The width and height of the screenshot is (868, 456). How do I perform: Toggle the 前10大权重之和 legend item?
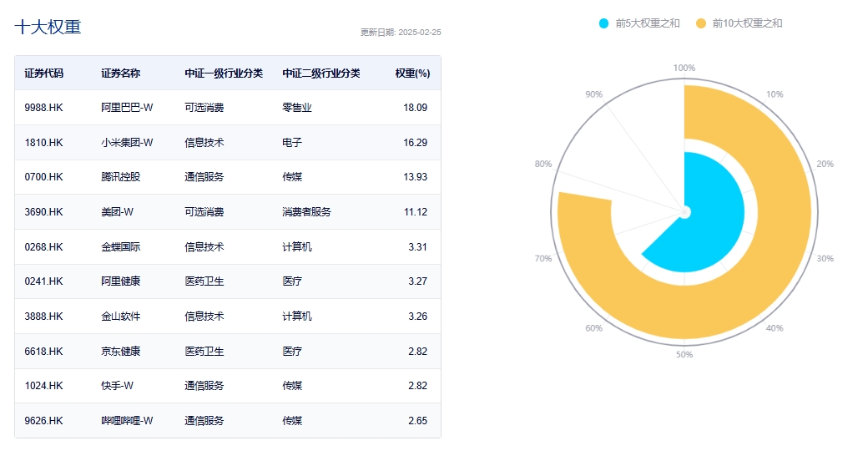(x=739, y=23)
